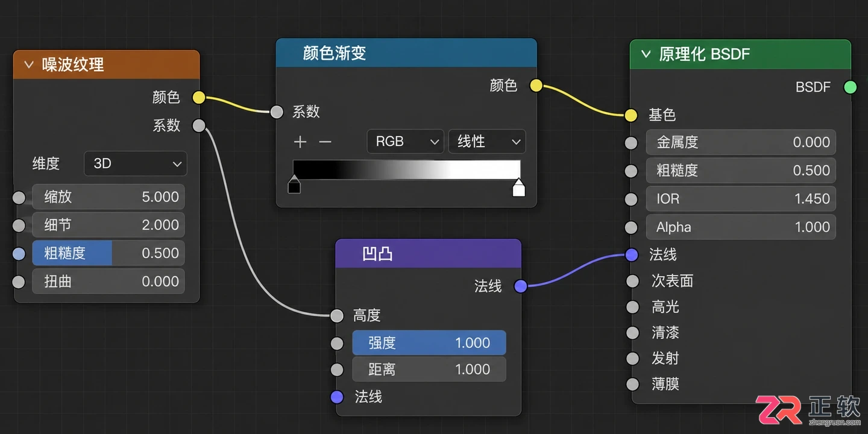Select the white color stop handle
Screen dimensions: 868x434
click(x=518, y=187)
